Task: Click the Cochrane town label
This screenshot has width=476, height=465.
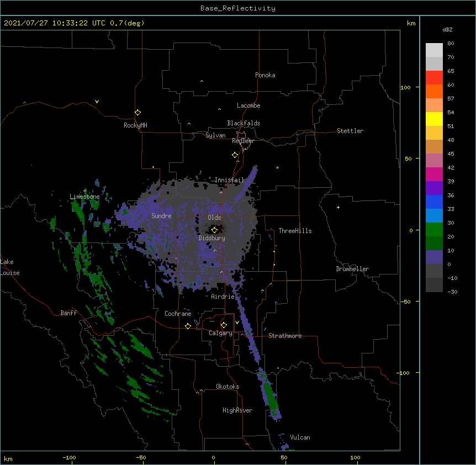Action: (178, 314)
